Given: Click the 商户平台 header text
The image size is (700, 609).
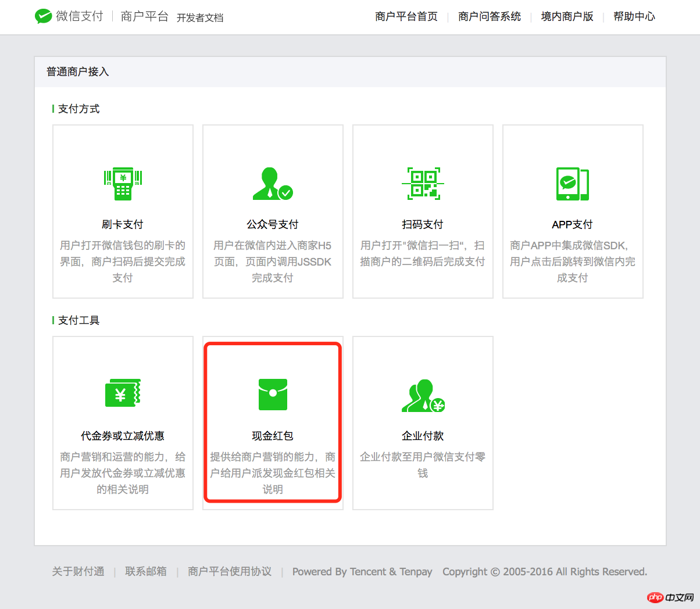Looking at the screenshot, I should pos(145,16).
